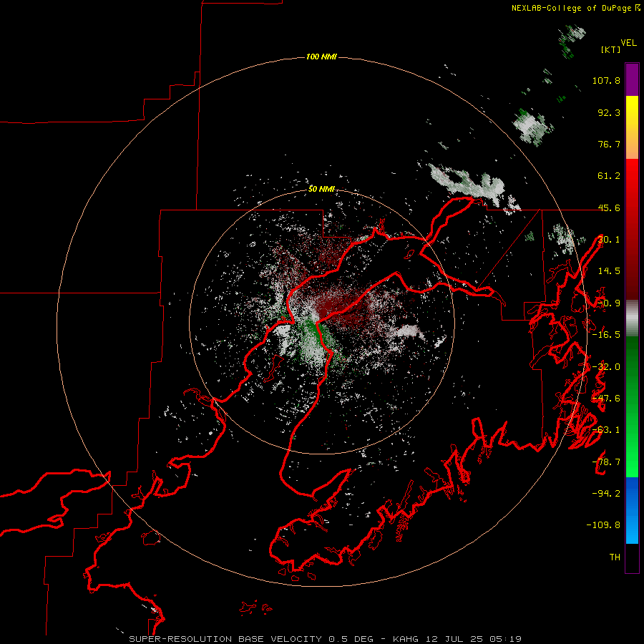Click the NEXLAB-College of DuPage label
The height and width of the screenshot is (644, 644).
572,8
